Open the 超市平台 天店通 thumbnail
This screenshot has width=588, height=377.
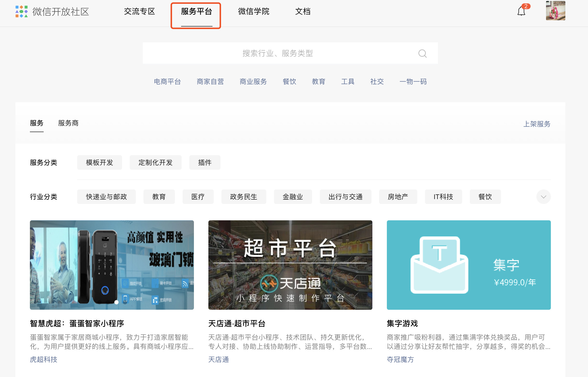tap(290, 265)
